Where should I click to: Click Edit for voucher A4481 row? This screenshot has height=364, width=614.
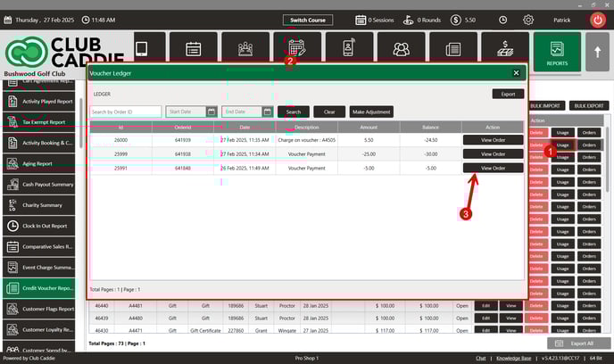click(x=486, y=306)
